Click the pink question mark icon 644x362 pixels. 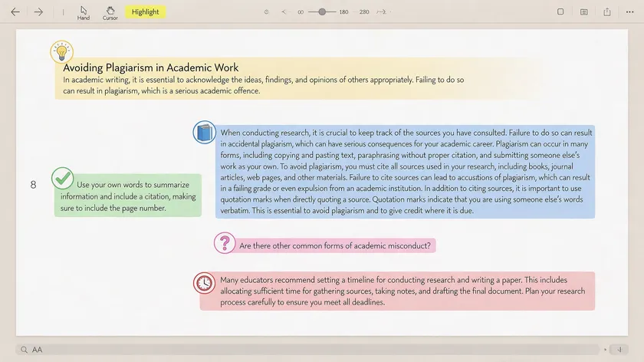coord(225,243)
